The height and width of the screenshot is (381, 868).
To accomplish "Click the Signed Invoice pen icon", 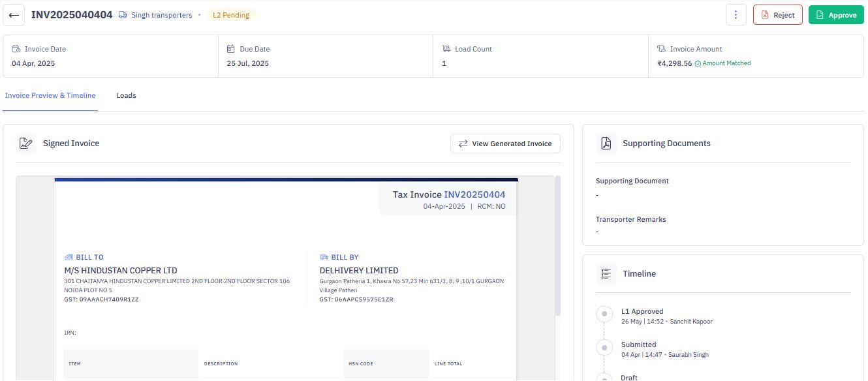I will click(26, 144).
